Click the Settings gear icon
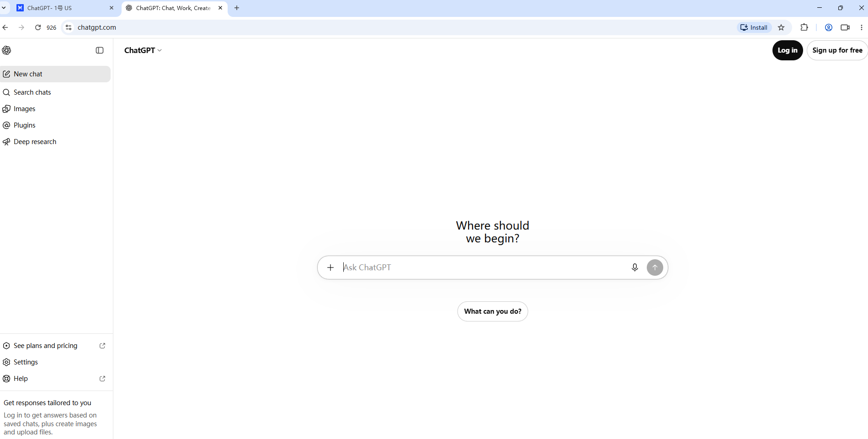 (6, 362)
